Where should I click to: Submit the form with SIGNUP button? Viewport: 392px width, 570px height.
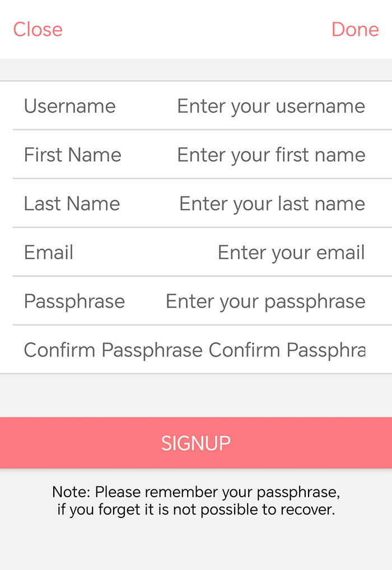[x=196, y=443]
